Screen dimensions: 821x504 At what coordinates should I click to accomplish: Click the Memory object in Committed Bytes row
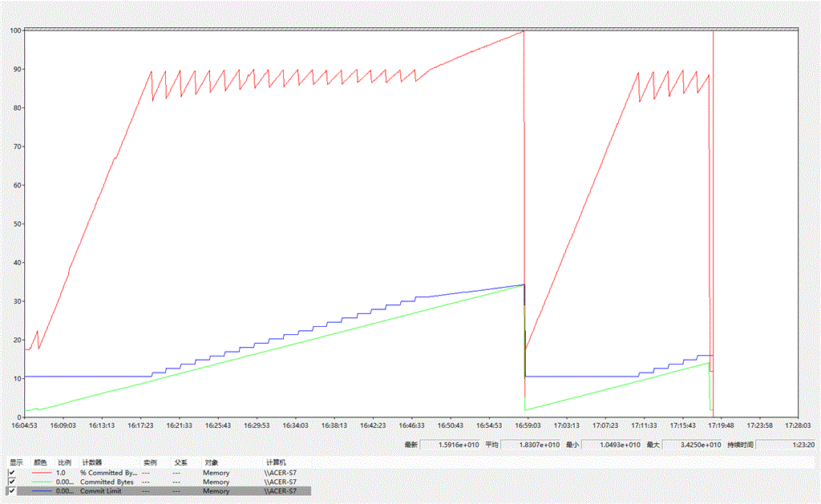216,482
